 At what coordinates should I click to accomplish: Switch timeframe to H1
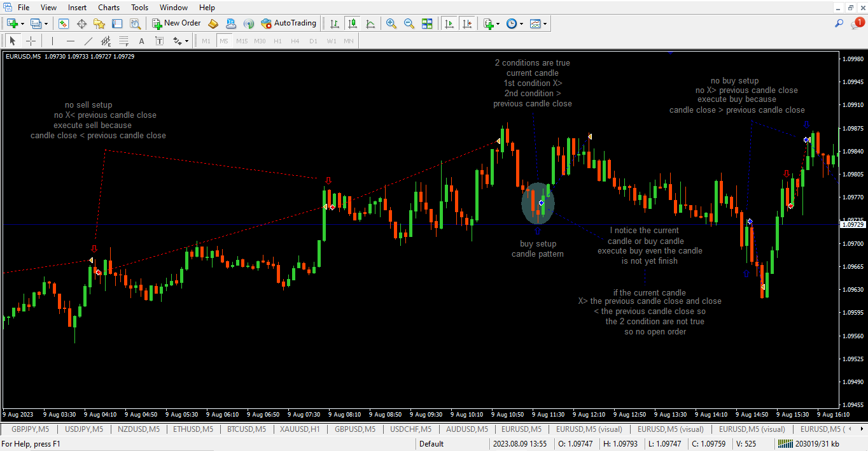point(277,41)
